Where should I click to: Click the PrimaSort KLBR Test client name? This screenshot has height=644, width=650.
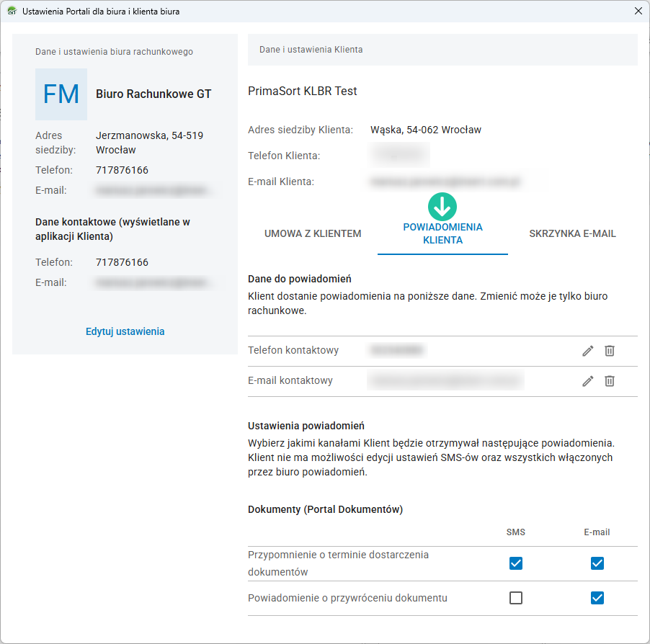pyautogui.click(x=303, y=91)
